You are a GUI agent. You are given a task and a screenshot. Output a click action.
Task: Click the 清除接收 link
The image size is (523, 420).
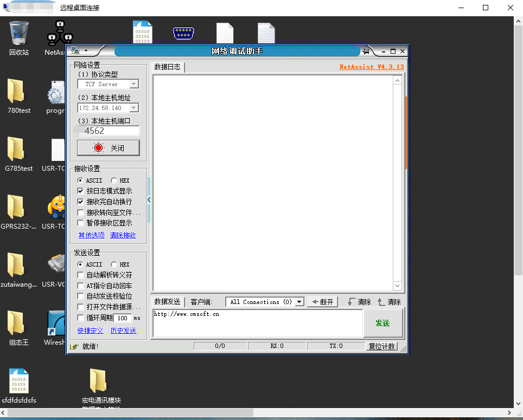tap(123, 235)
